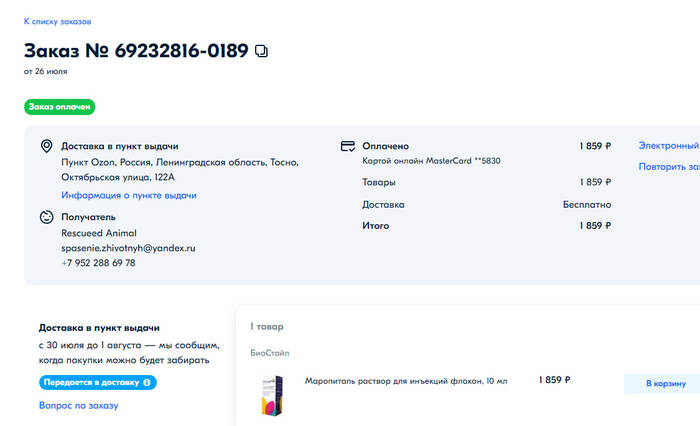Click the recipient face icon near Получатель

(x=46, y=216)
